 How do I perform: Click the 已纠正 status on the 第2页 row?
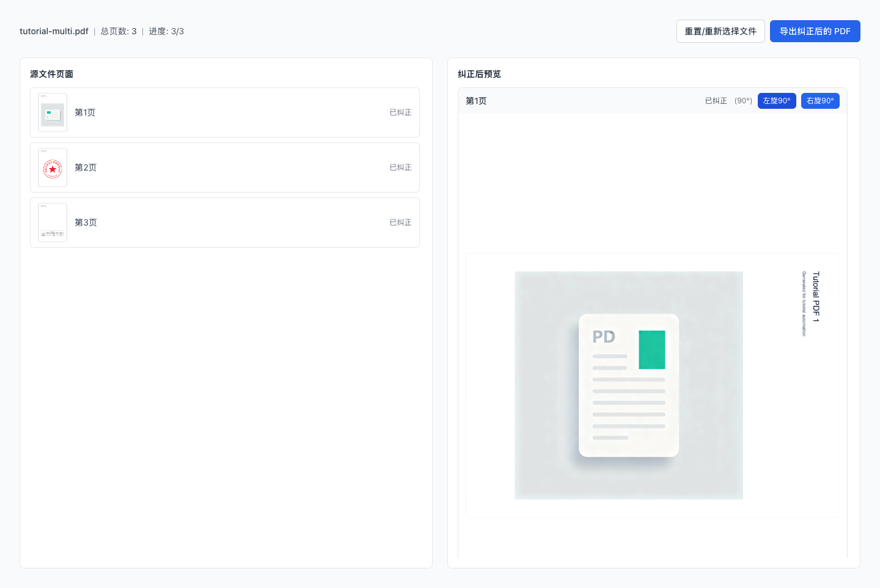400,167
